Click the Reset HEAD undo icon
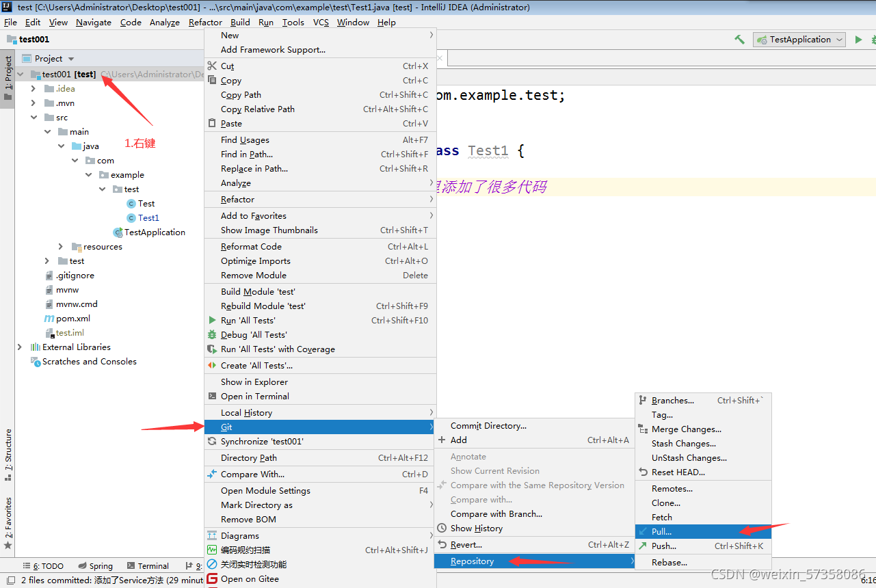 tap(642, 472)
